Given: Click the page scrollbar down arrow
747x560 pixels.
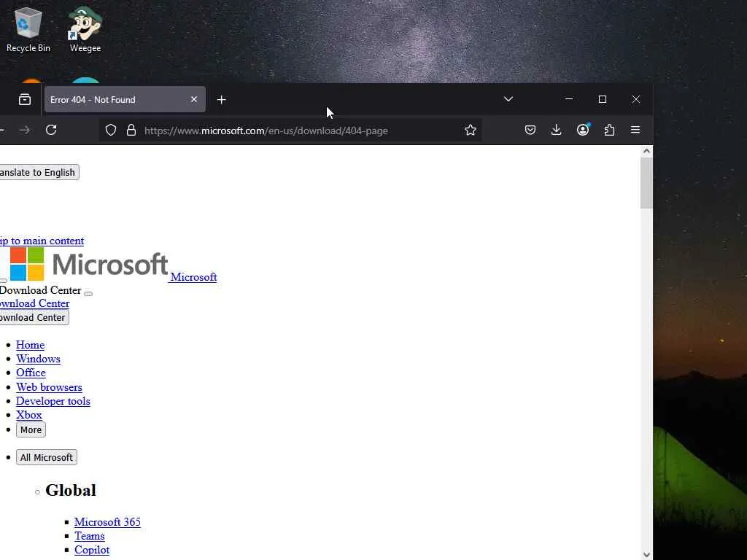Looking at the screenshot, I should pos(646,555).
